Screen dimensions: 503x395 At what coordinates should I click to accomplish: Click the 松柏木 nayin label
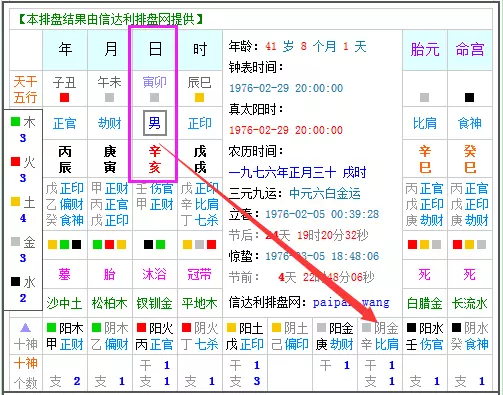pos(110,303)
